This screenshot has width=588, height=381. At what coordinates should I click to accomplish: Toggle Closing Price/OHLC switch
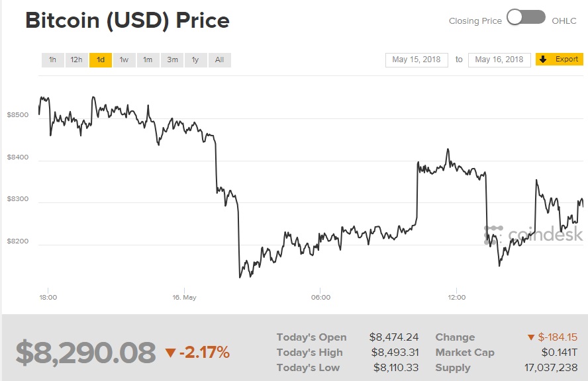tap(526, 18)
